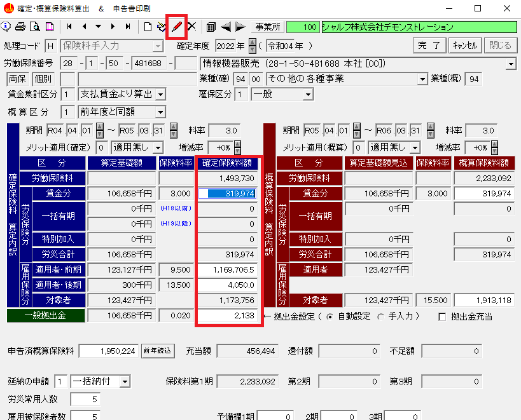This screenshot has height=420, width=521.
Task: Click the info speech bubble icon
Action: [6, 27]
